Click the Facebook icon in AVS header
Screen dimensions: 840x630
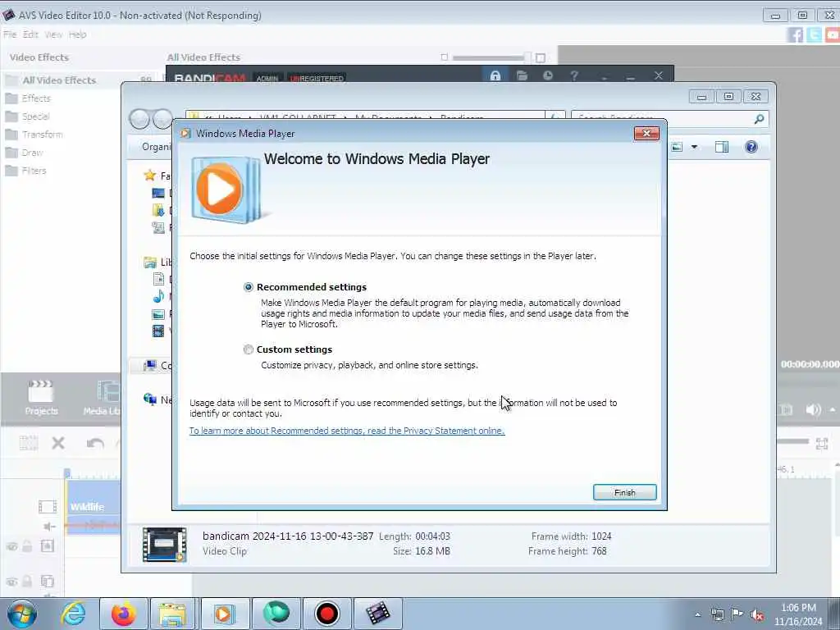pyautogui.click(x=796, y=34)
